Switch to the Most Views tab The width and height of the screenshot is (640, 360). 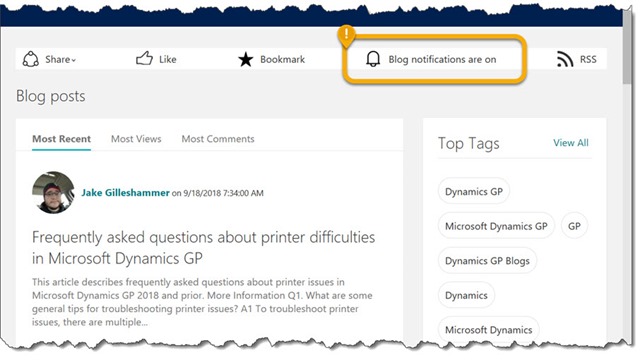[136, 139]
